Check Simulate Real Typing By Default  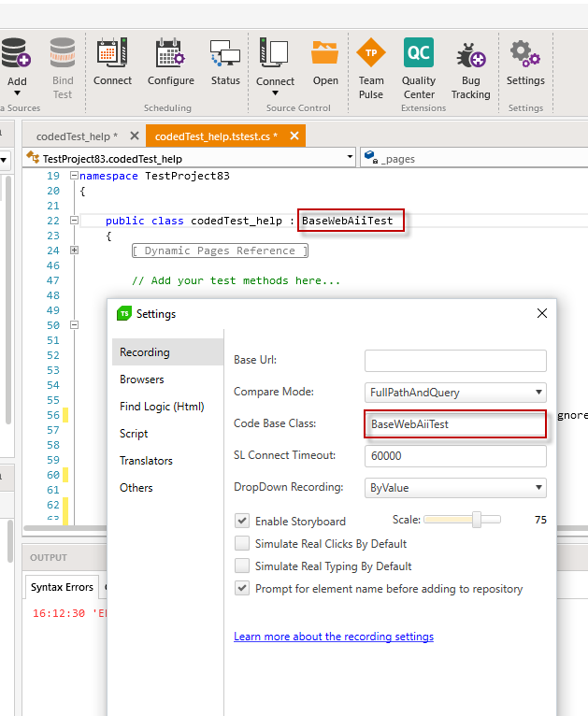(x=242, y=566)
